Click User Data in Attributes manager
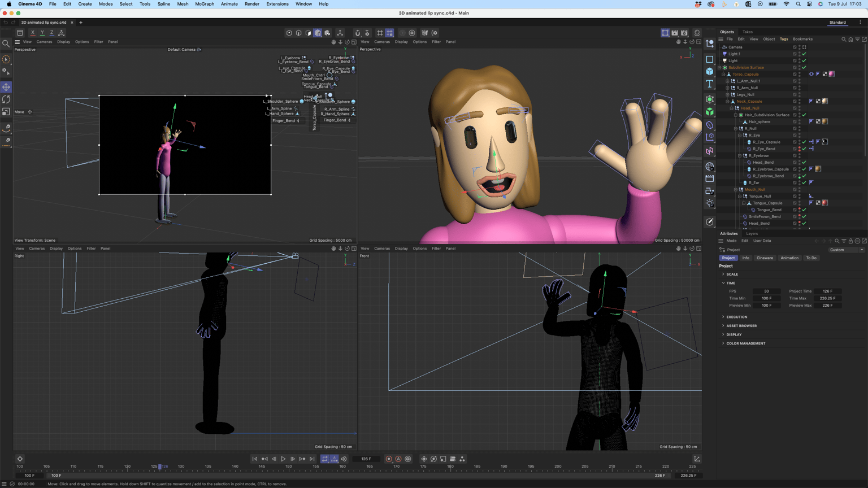Viewport: 868px width, 488px height. point(762,241)
